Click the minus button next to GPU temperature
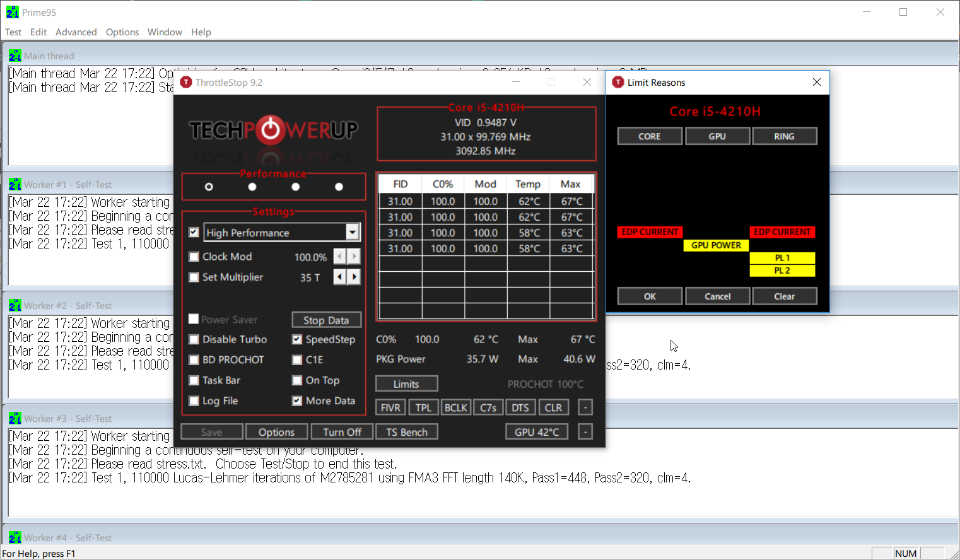This screenshot has height=560, width=960. coord(585,432)
